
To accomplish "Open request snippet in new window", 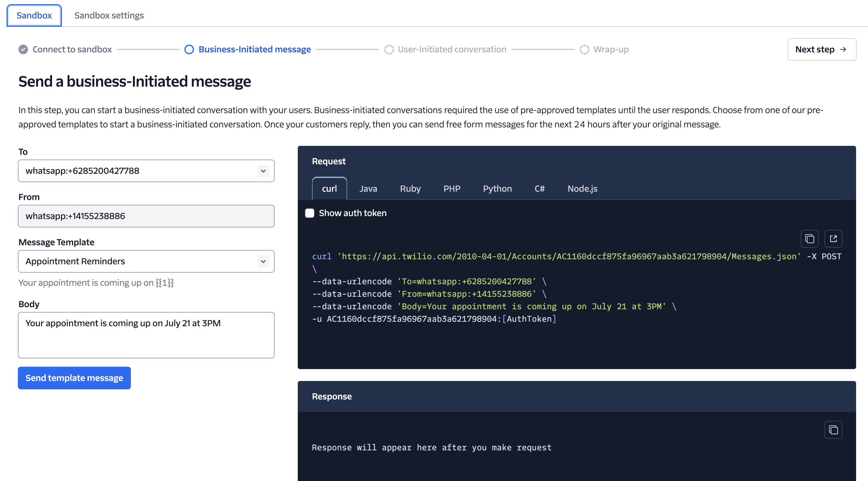I will click(833, 238).
